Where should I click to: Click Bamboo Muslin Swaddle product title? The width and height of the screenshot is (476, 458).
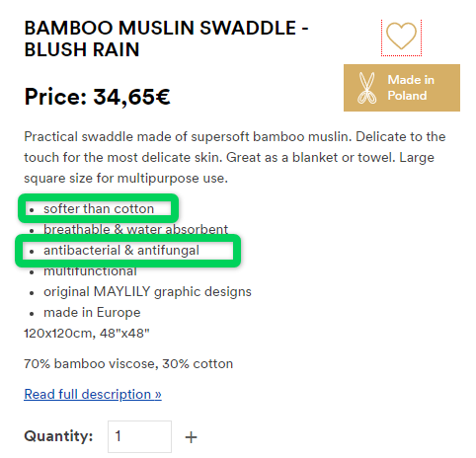click(x=166, y=38)
